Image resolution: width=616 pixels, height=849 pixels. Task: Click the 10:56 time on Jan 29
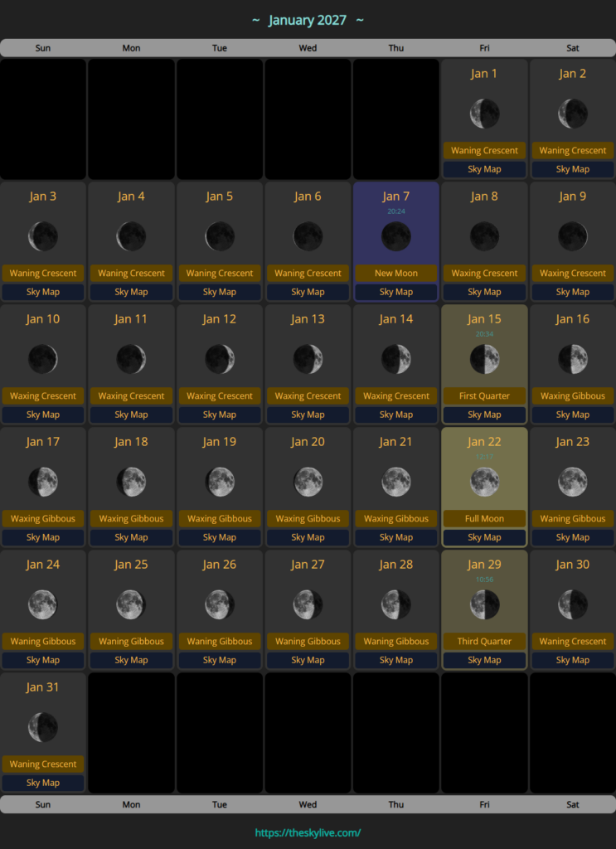484,580
